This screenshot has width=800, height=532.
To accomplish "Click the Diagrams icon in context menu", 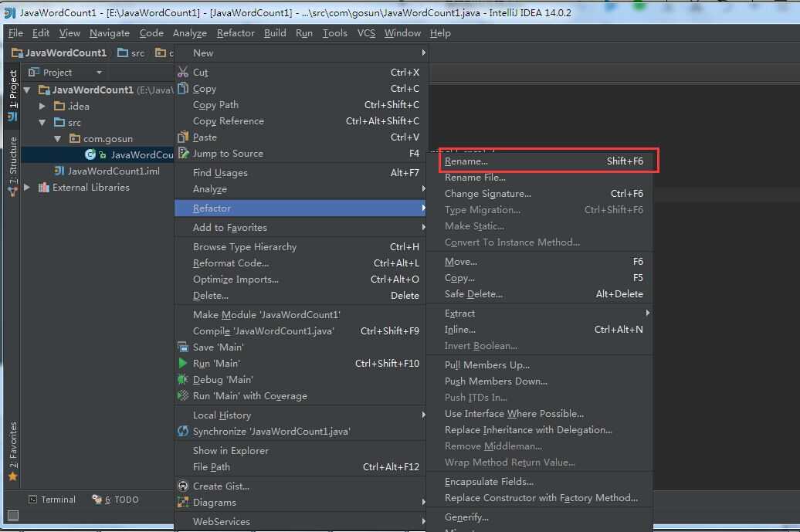I will tap(183, 502).
